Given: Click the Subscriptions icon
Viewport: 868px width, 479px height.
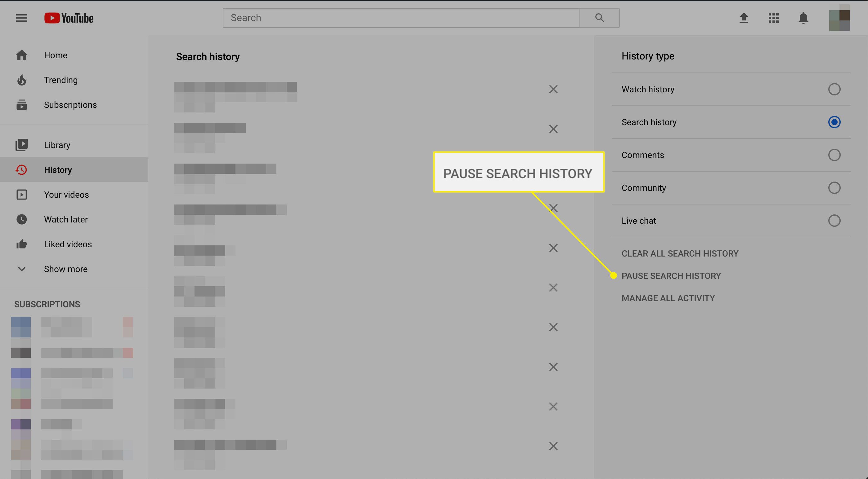Looking at the screenshot, I should tap(21, 105).
